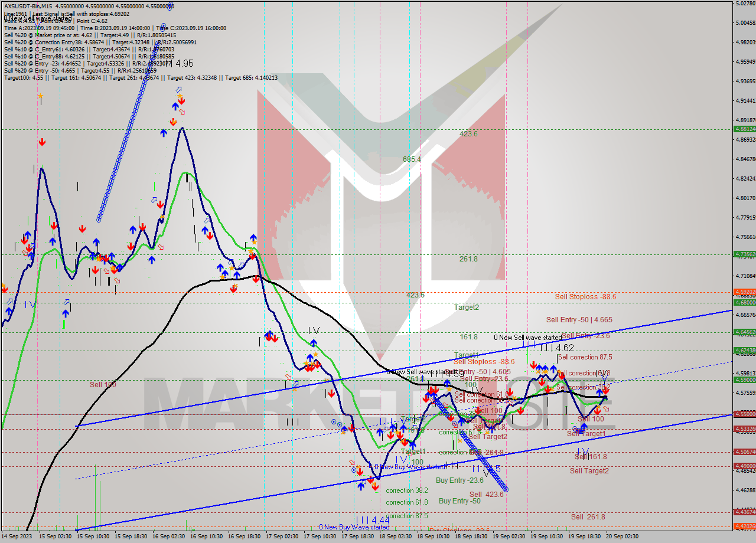Click the 'correction 38.2' green label

407,490
